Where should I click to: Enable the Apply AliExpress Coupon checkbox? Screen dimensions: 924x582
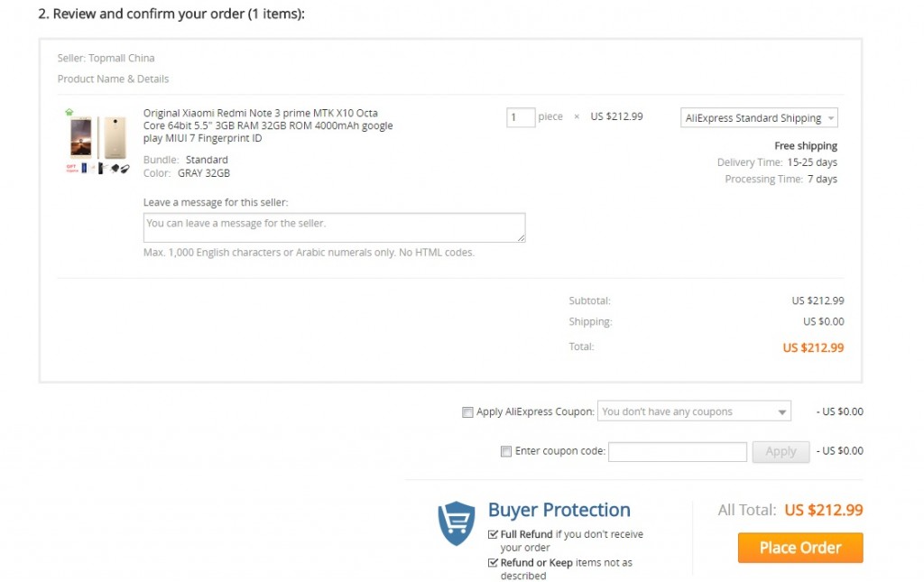pyautogui.click(x=467, y=412)
